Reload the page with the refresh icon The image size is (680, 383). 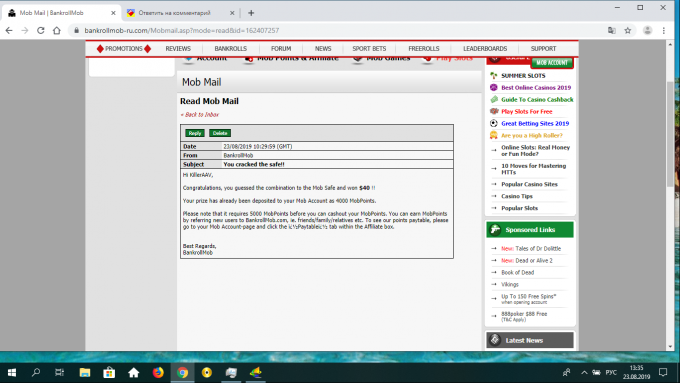(41, 30)
